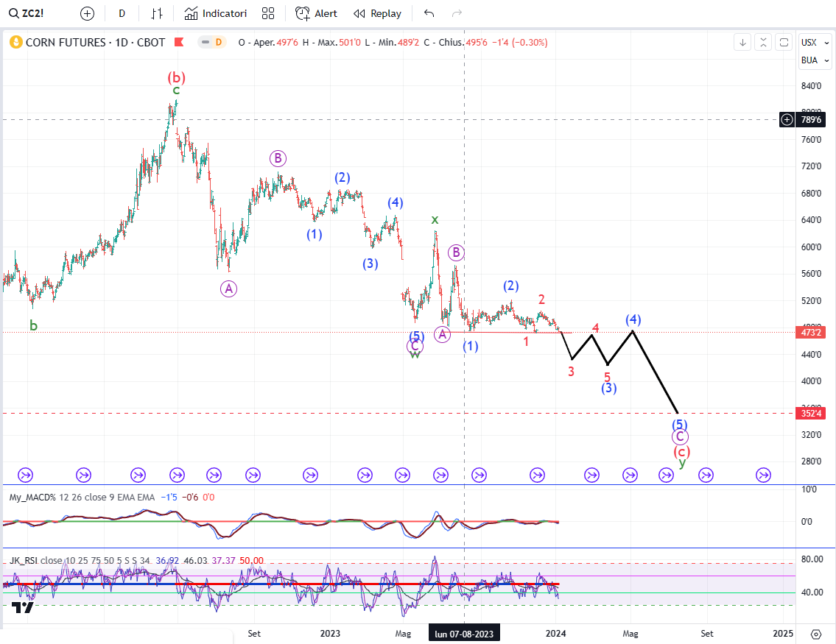Open My_MACD% indicator legend
Viewport: 836px width, 644px height.
click(x=82, y=497)
